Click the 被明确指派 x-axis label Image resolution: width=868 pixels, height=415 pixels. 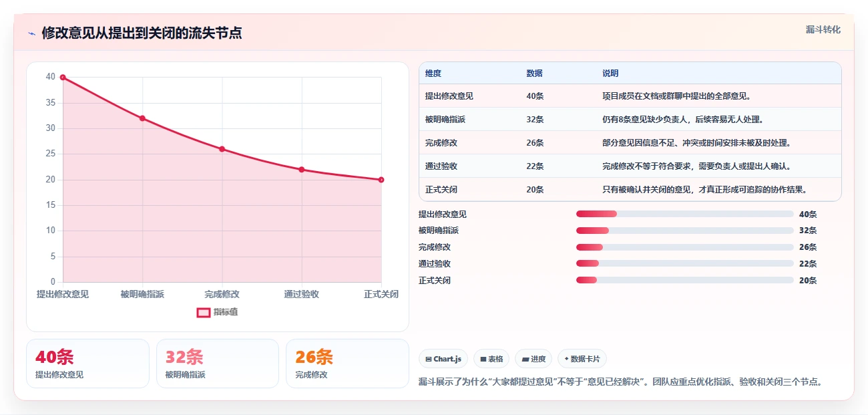tap(142, 294)
